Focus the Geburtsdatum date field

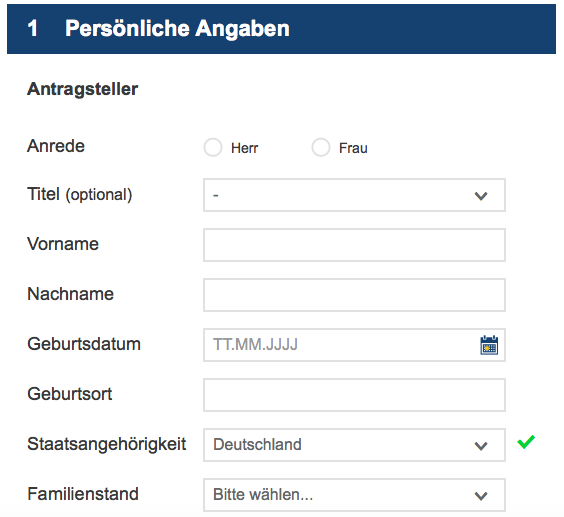(x=354, y=345)
